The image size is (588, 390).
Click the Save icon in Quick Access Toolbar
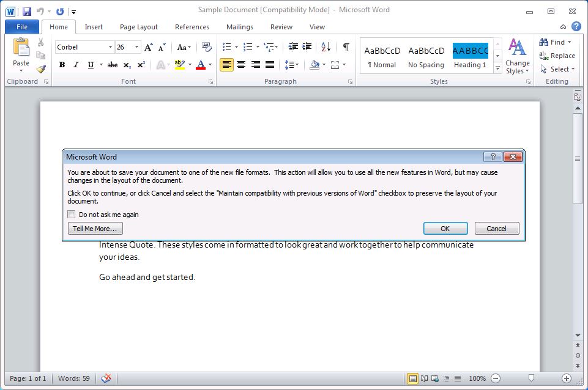click(x=27, y=12)
